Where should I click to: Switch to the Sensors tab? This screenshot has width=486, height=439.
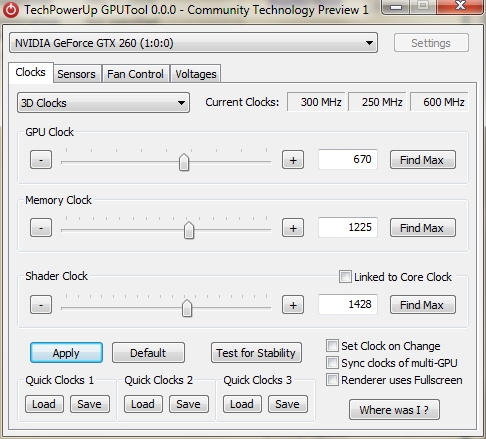pos(77,74)
